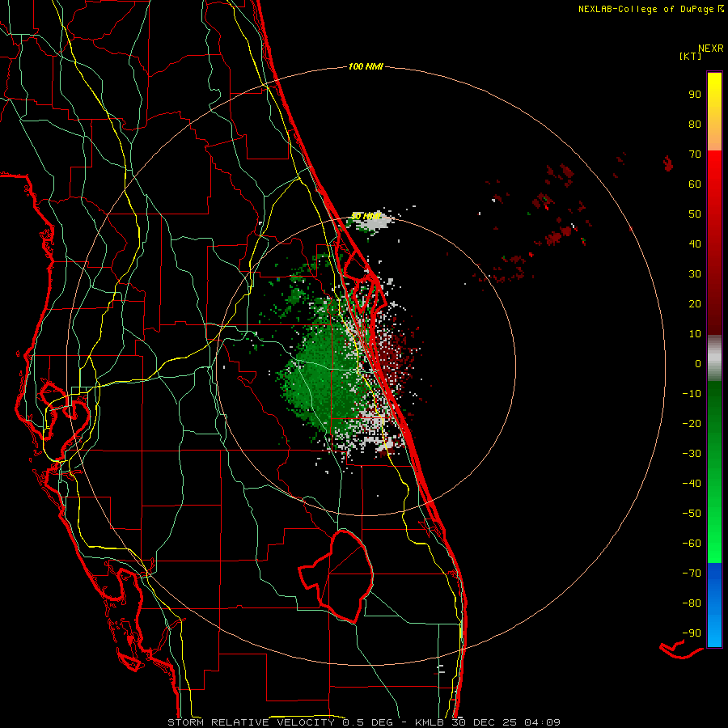
Task: Click the 80 value on the velocity scale
Action: point(695,125)
